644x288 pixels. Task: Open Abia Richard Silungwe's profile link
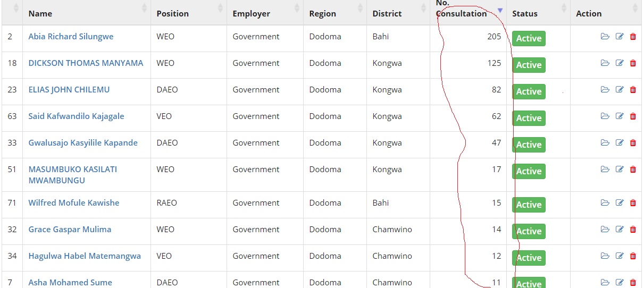coord(71,37)
